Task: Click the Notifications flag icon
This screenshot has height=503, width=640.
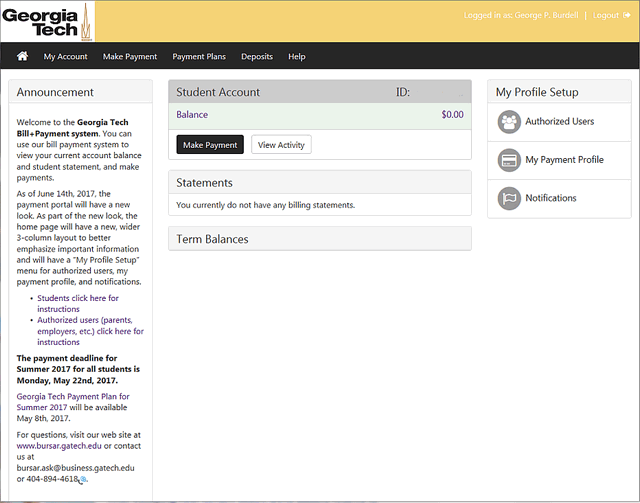Action: pyautogui.click(x=509, y=198)
